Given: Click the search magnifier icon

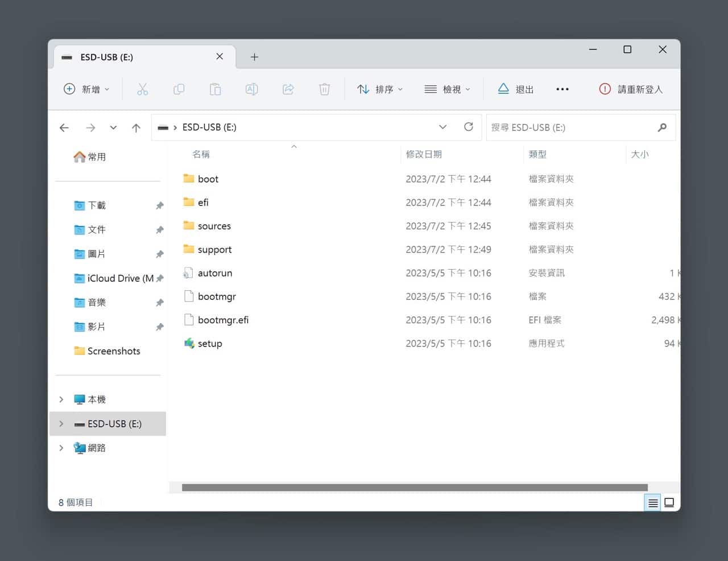Looking at the screenshot, I should [x=662, y=127].
